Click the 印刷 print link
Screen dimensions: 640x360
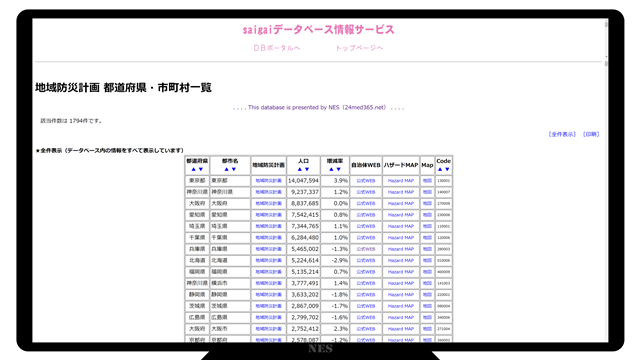pos(591,134)
